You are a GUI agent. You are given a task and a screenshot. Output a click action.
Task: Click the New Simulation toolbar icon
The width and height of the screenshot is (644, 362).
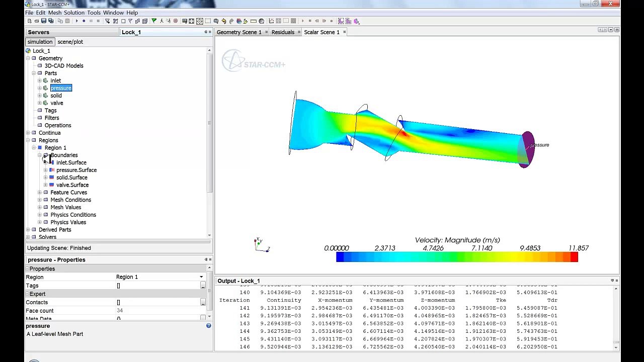(30, 21)
